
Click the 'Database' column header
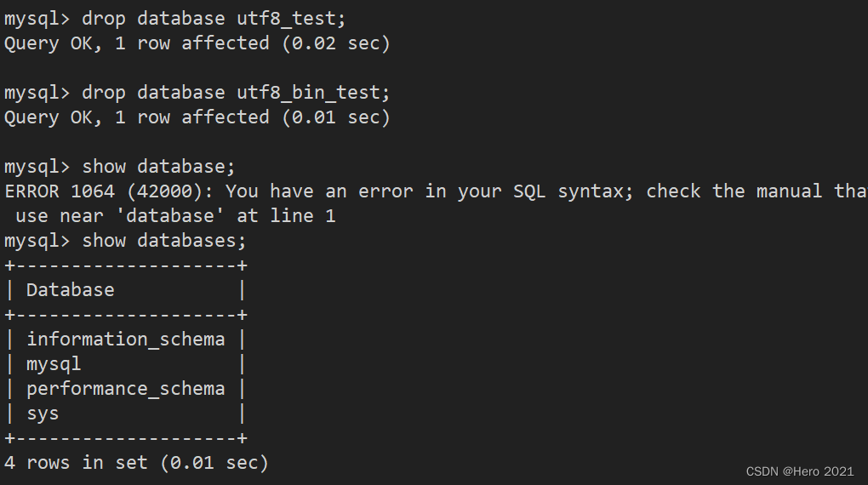coord(71,290)
